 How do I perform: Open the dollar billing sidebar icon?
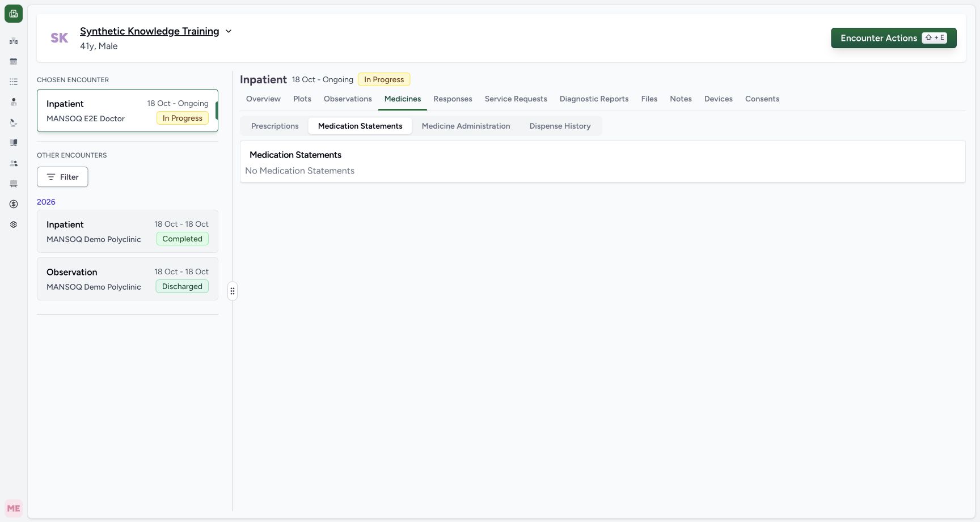pos(14,204)
